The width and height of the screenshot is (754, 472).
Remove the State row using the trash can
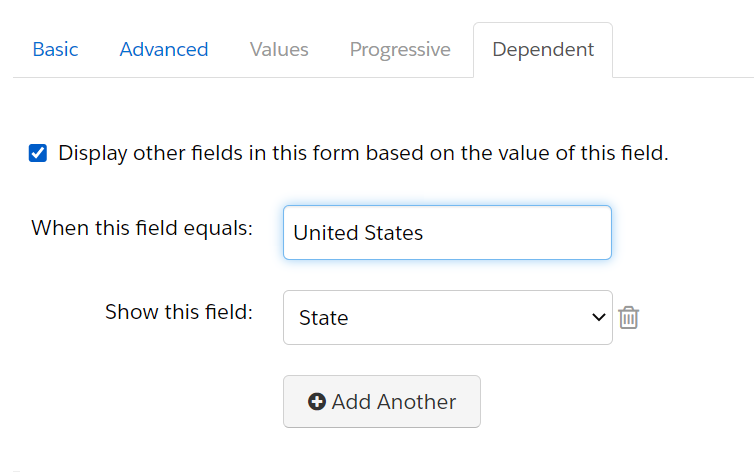[628, 318]
